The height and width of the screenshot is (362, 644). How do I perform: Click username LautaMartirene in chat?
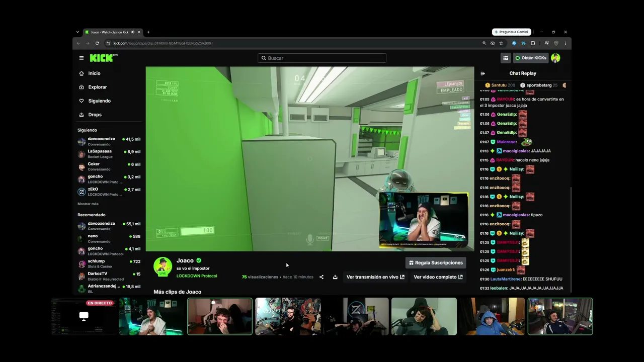point(506,279)
